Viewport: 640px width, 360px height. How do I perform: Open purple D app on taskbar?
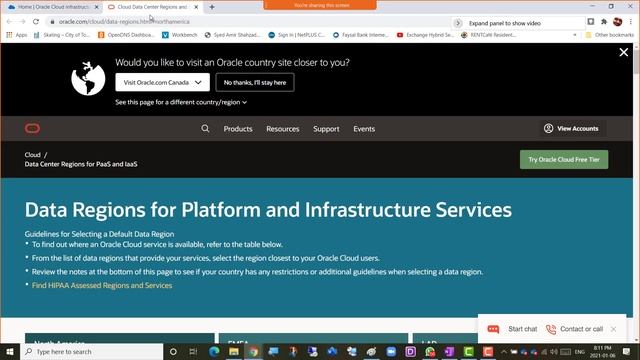[411, 351]
